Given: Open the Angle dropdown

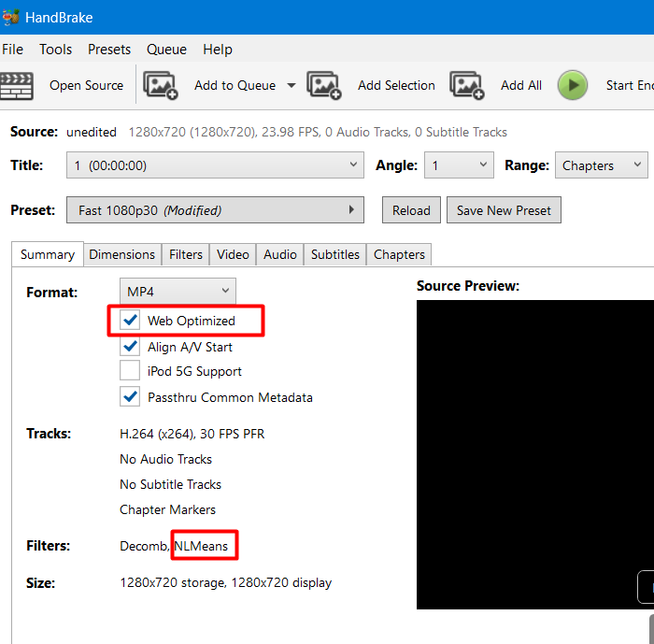Looking at the screenshot, I should 459,165.
